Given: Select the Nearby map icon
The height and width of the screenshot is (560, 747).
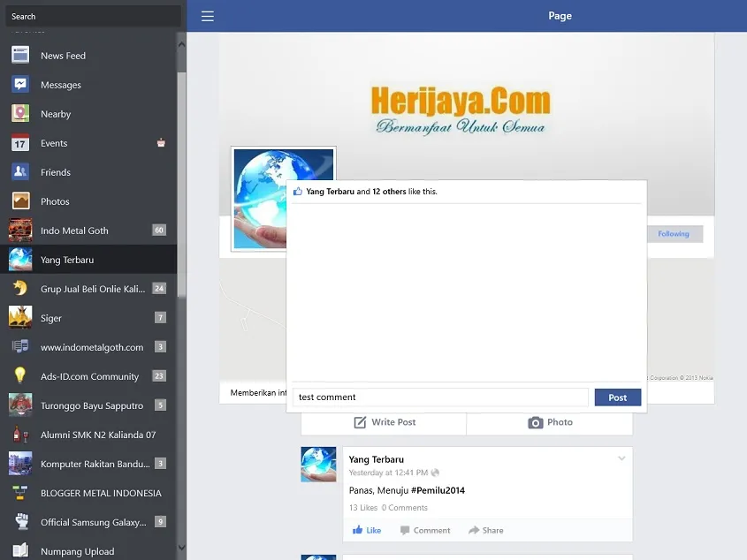Looking at the screenshot, I should click(x=20, y=114).
